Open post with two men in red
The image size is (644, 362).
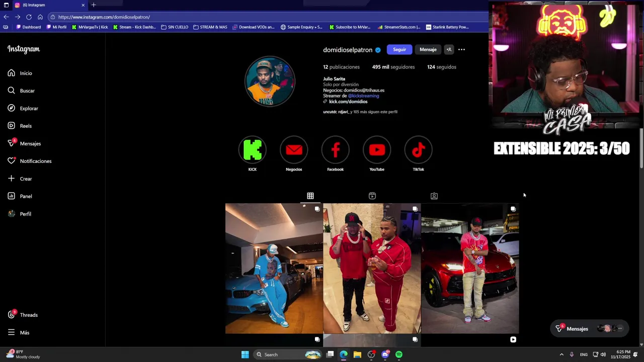point(372,268)
